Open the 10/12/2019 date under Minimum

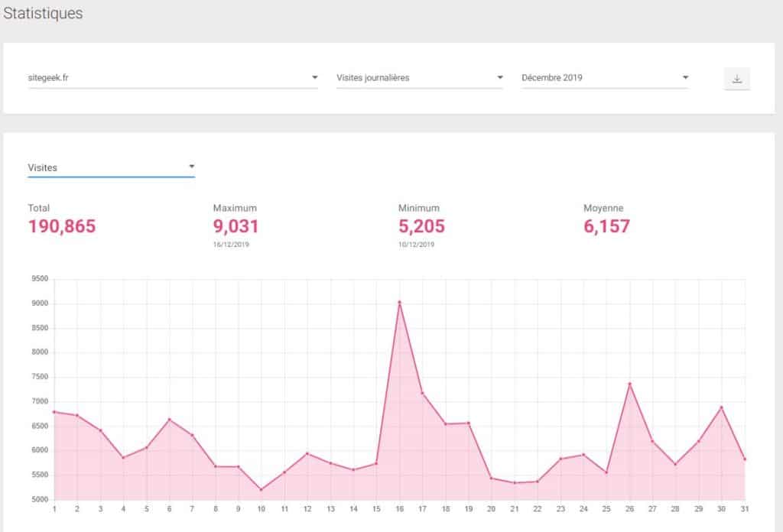click(417, 245)
